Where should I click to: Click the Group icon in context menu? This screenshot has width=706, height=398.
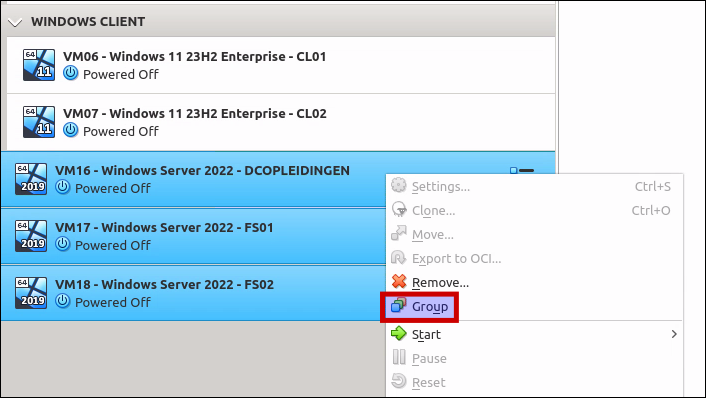398,306
